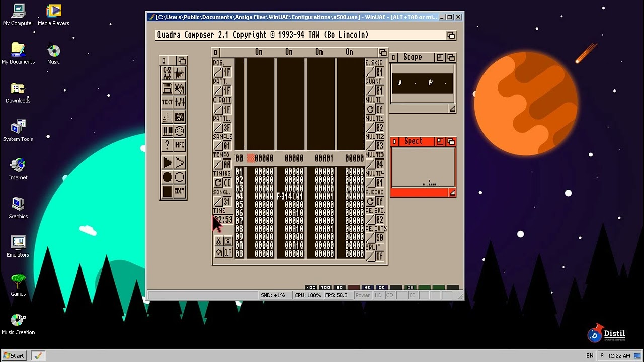Screen dimensions: 644x362
Task: Click the outlined play arrow icon
Action: [179, 162]
